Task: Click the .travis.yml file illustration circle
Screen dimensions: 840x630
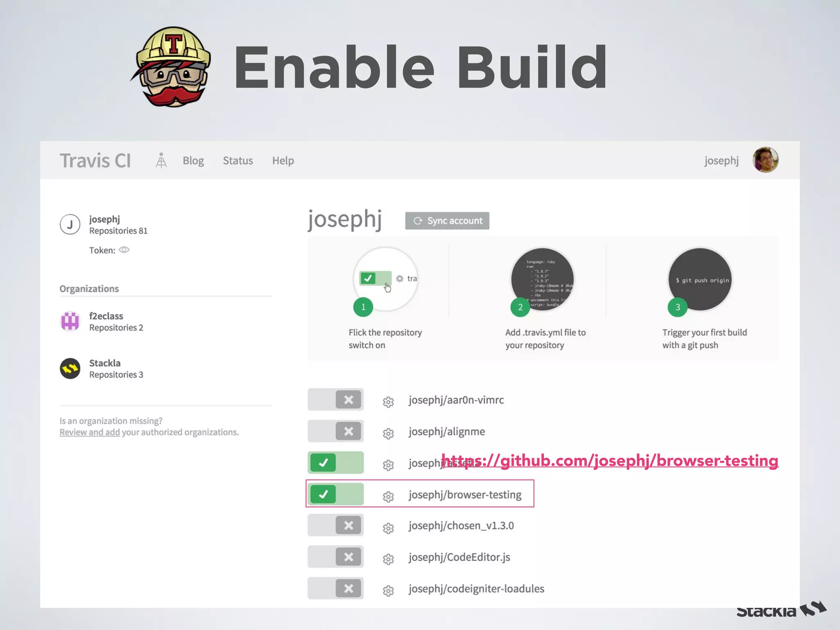Action: 542,280
